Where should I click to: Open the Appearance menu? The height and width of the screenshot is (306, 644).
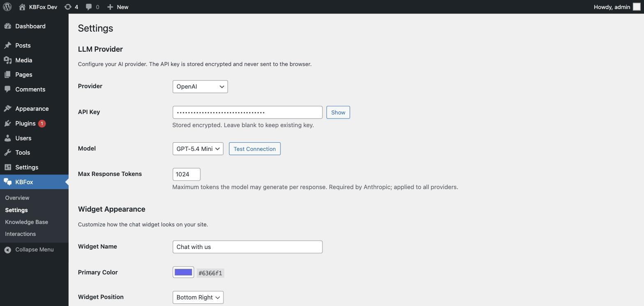[34, 109]
